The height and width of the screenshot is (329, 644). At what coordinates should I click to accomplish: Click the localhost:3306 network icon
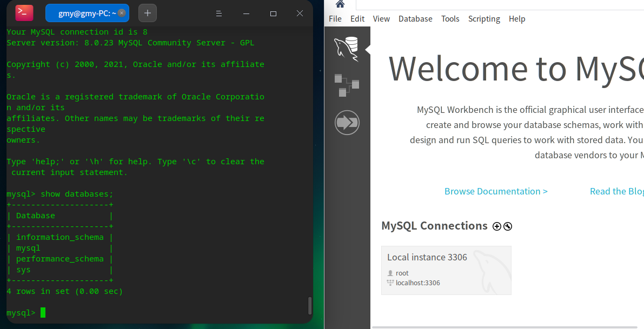pos(390,283)
